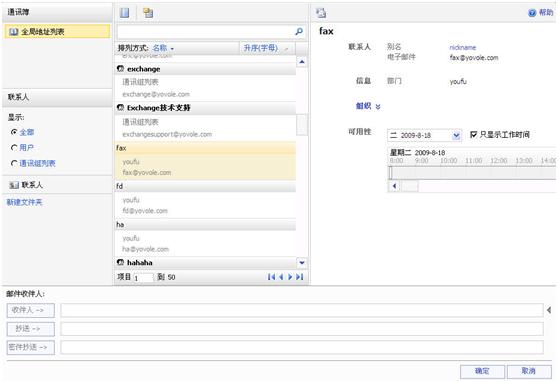Image resolution: width=558 pixels, height=381 pixels.
Task: Collapse the recipients pane arrow
Action: [x=549, y=310]
